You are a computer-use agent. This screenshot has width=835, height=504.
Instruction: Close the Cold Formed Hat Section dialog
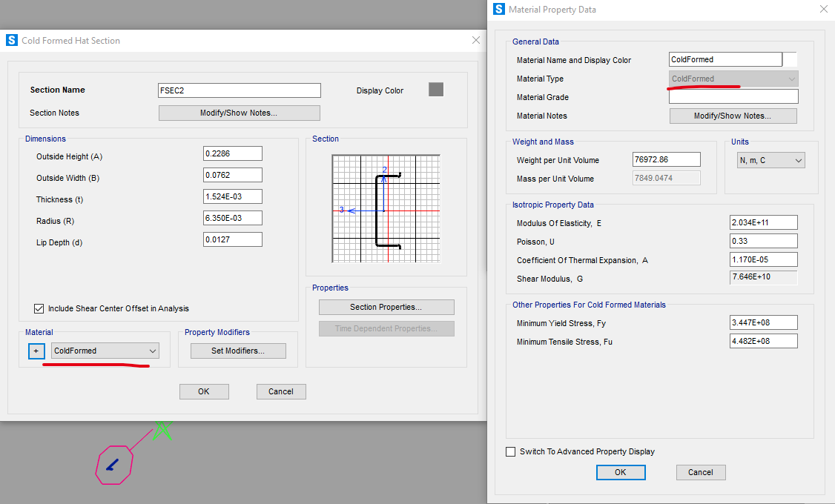[476, 40]
